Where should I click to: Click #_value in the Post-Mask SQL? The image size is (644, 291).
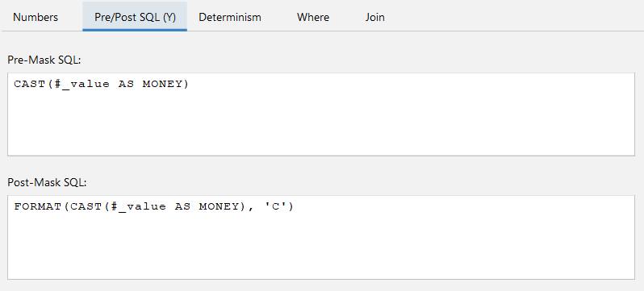click(139, 206)
